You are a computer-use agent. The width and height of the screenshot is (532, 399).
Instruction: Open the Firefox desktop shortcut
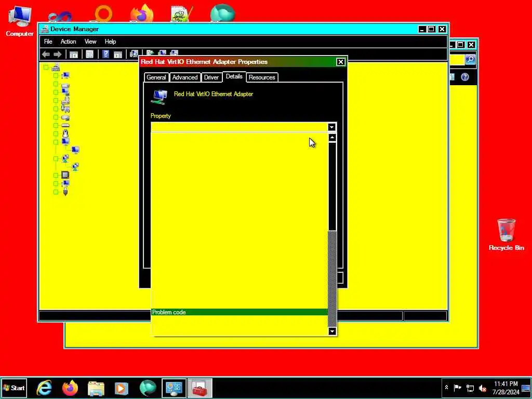click(142, 14)
